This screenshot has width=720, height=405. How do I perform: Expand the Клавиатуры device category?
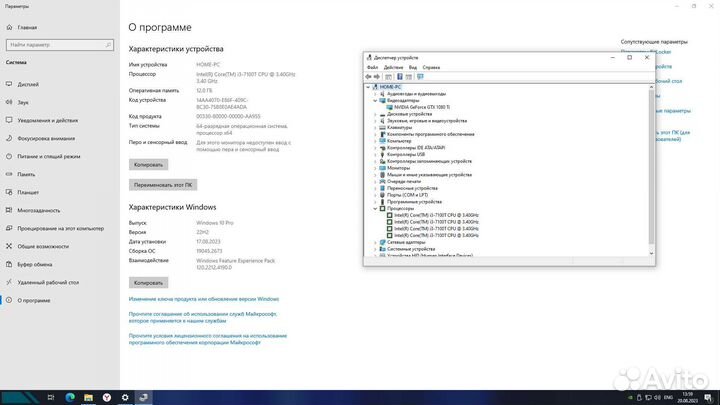376,127
